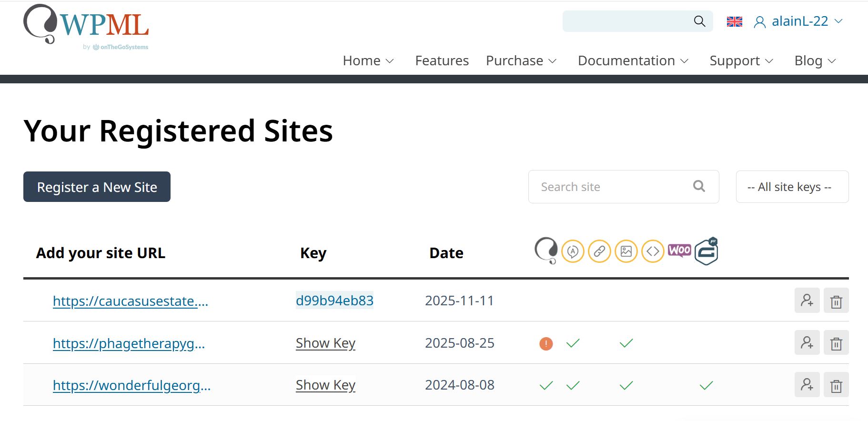Add a user to the wonderfulgeorg site
This screenshot has width=868, height=421.
(807, 385)
